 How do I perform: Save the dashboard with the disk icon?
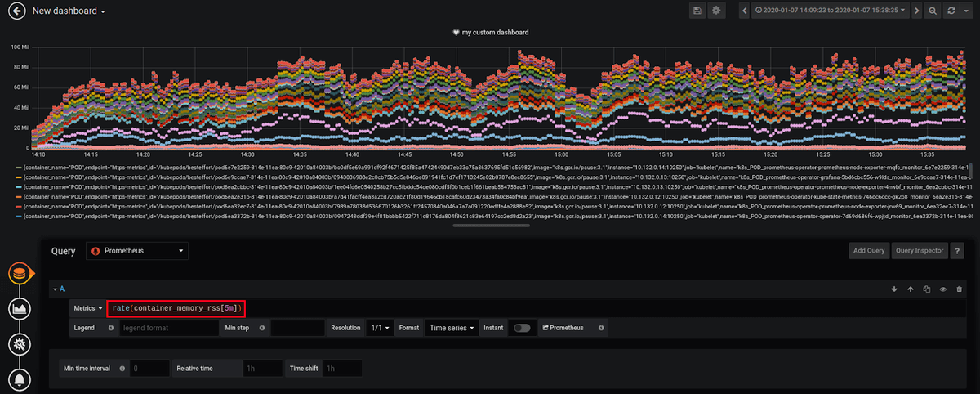click(x=697, y=11)
